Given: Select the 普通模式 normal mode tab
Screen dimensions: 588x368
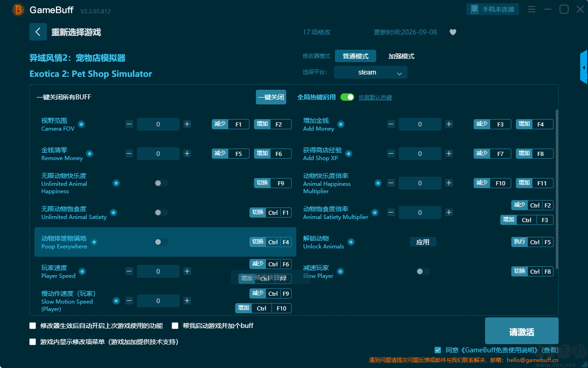Looking at the screenshot, I should (356, 56).
